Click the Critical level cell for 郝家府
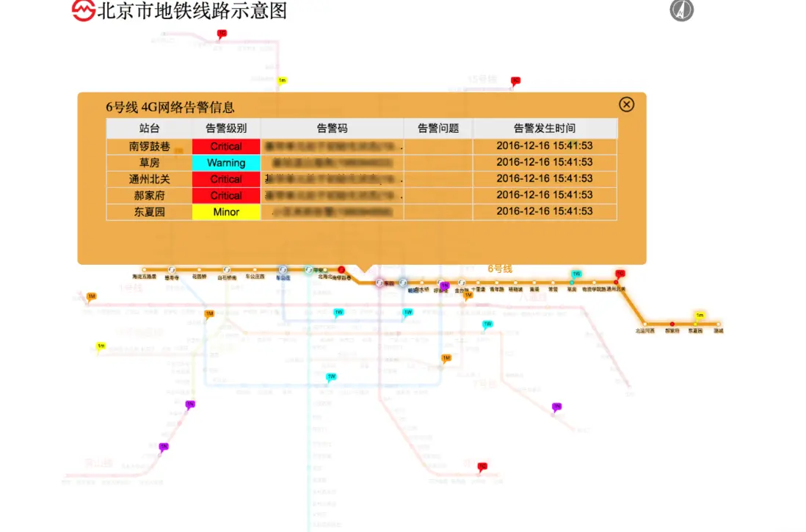Screen dimensions: 806x532 [x=226, y=196]
